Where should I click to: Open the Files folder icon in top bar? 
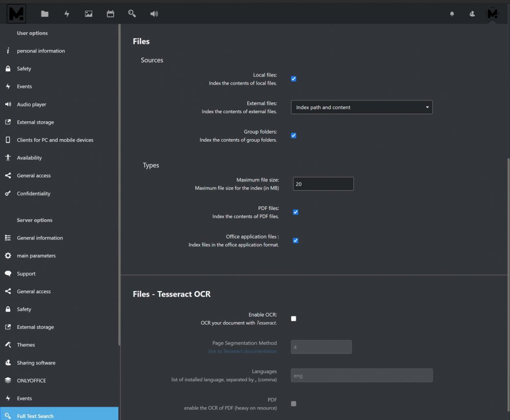tap(44, 14)
